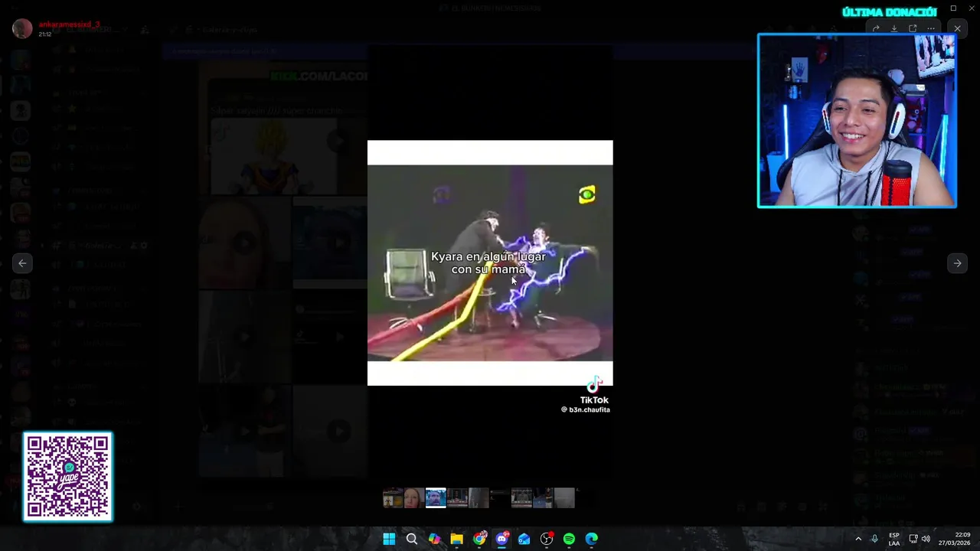The image size is (980, 551).
Task: Go to the previous media item arrow
Action: click(x=22, y=263)
